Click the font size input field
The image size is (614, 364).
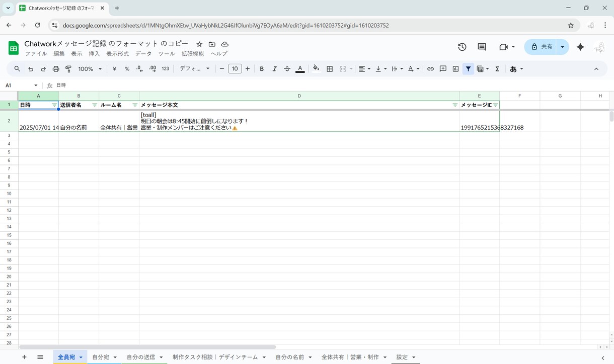[x=235, y=69]
